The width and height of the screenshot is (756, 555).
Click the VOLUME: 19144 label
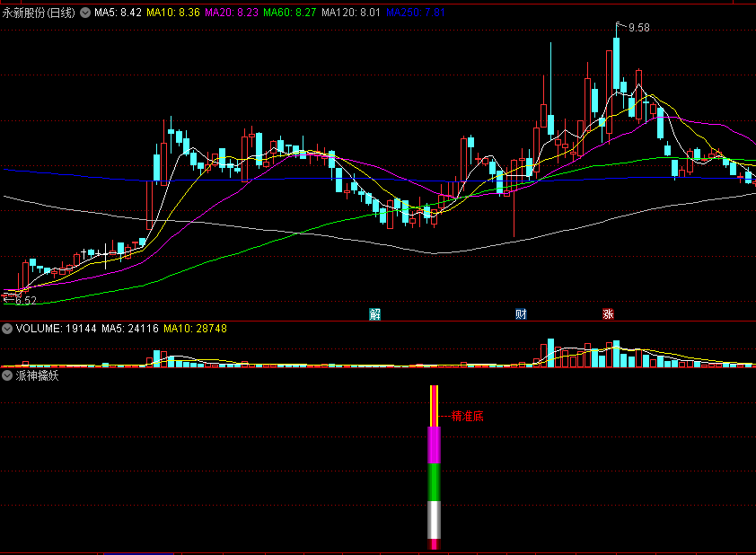(56, 329)
